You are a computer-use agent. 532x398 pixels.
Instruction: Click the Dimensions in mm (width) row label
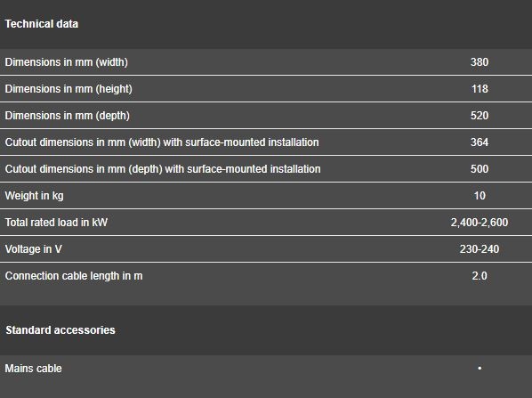point(66,62)
